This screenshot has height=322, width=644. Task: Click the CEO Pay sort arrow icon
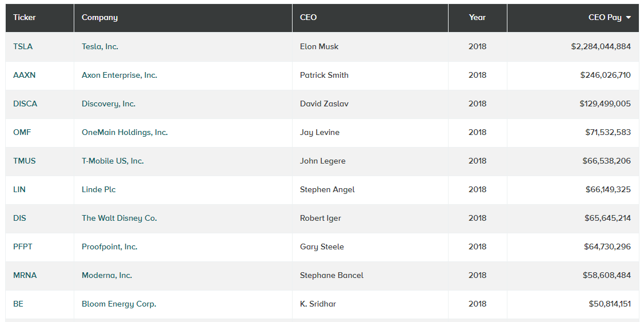click(x=629, y=18)
